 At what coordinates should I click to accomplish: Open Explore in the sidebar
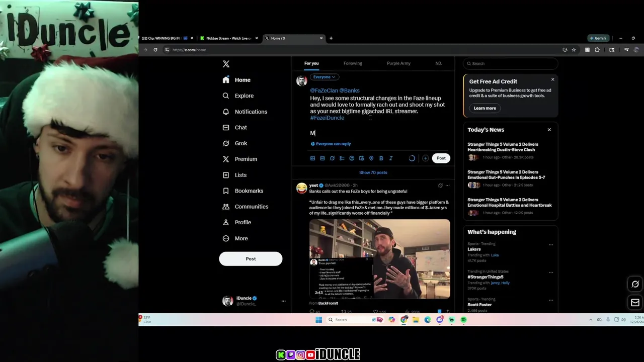click(238, 96)
